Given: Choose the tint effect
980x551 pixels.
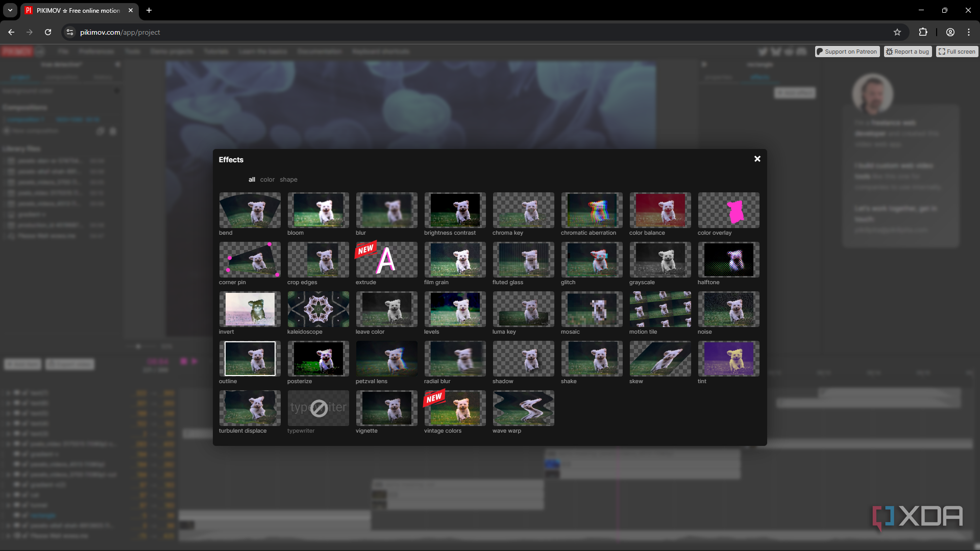Looking at the screenshot, I should point(728,358).
